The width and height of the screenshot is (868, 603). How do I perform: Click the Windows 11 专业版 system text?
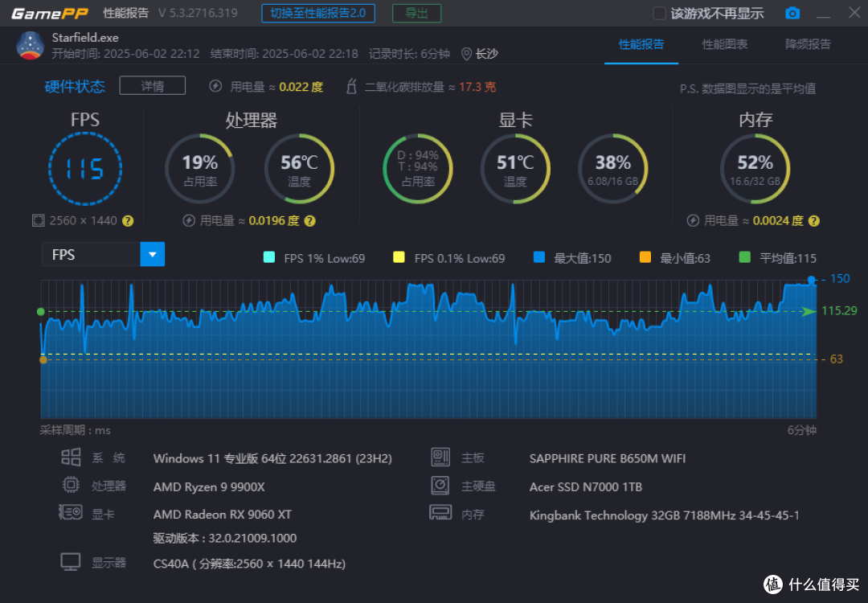pos(272,458)
